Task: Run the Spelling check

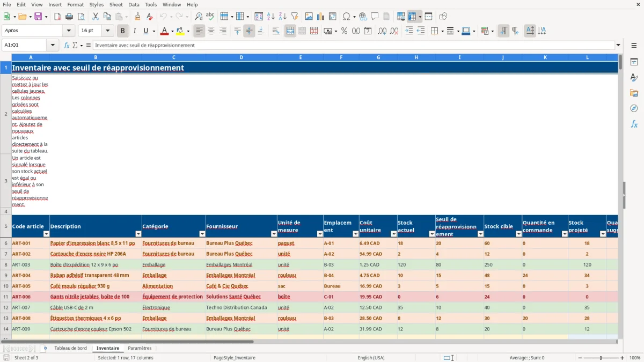Action: point(210,17)
